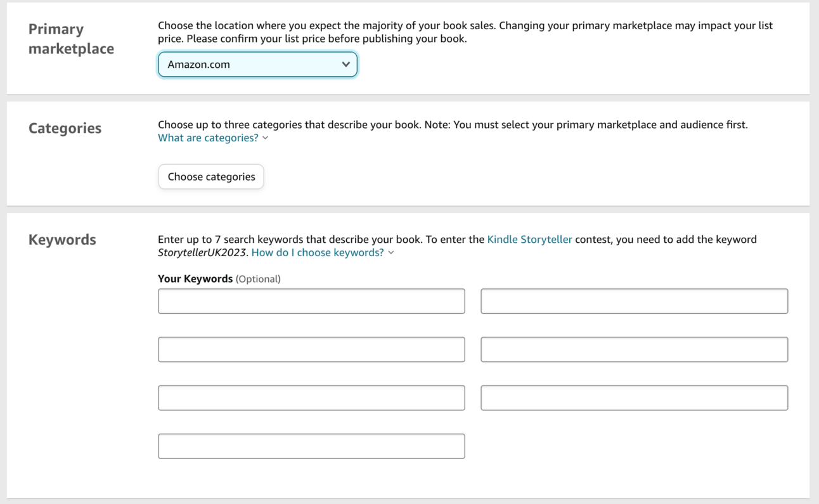This screenshot has width=819, height=504.
Task: Focus the top-right keyword input field
Action: (x=634, y=301)
